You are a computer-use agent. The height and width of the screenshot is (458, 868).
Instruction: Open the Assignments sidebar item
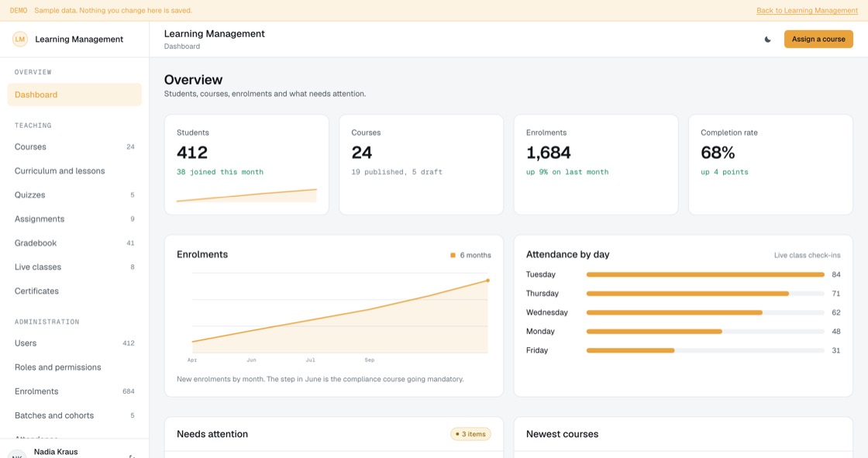pyautogui.click(x=74, y=219)
